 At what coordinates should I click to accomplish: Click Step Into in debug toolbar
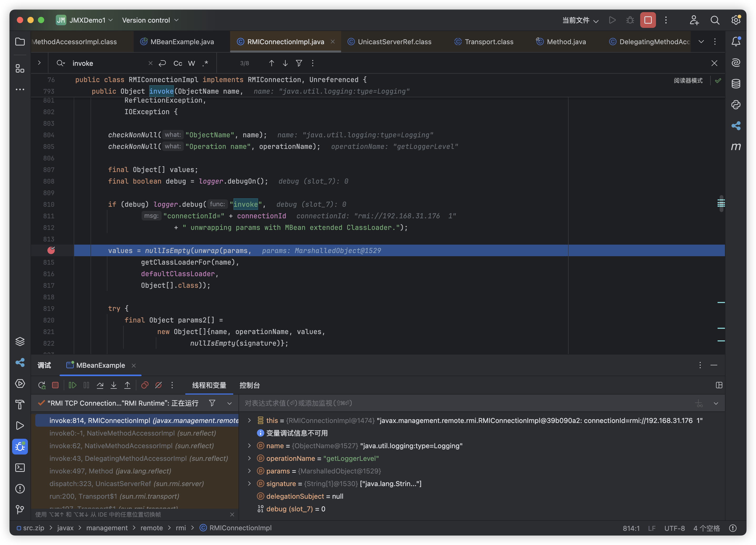(114, 385)
